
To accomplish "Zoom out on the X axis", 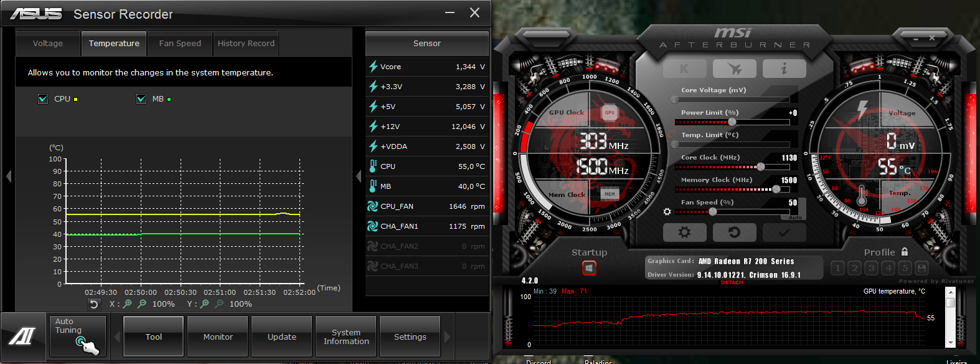I will pyautogui.click(x=142, y=304).
